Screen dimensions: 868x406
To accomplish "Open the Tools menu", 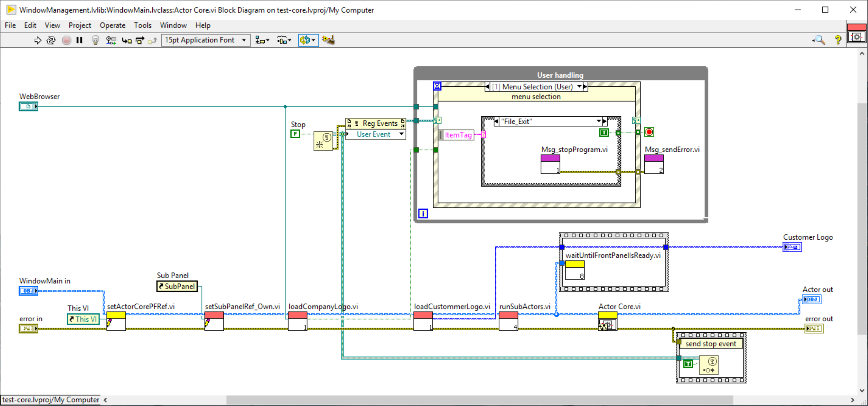I will click(x=142, y=25).
